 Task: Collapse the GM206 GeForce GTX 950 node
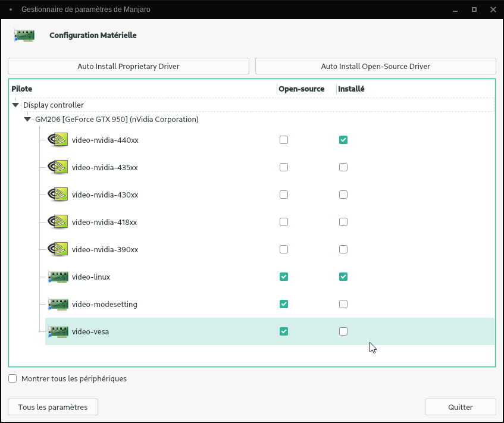pyautogui.click(x=27, y=119)
